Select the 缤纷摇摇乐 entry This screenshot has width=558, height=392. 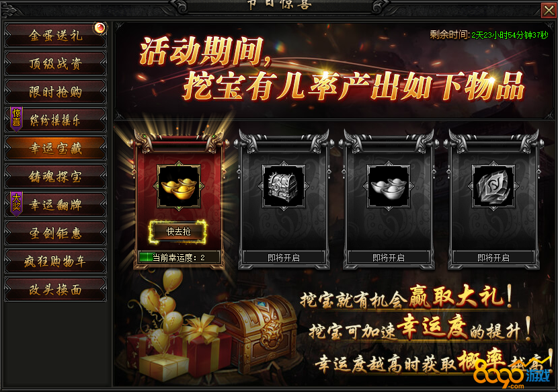56,120
